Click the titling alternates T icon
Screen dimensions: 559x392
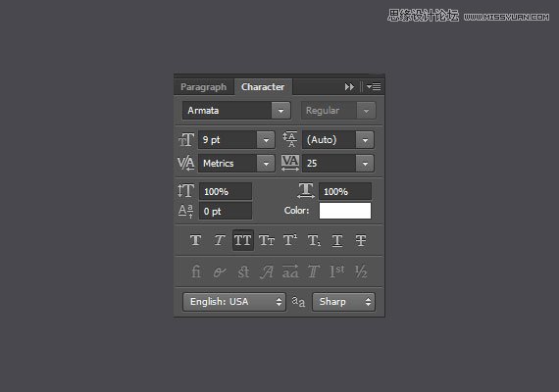pyautogui.click(x=314, y=271)
